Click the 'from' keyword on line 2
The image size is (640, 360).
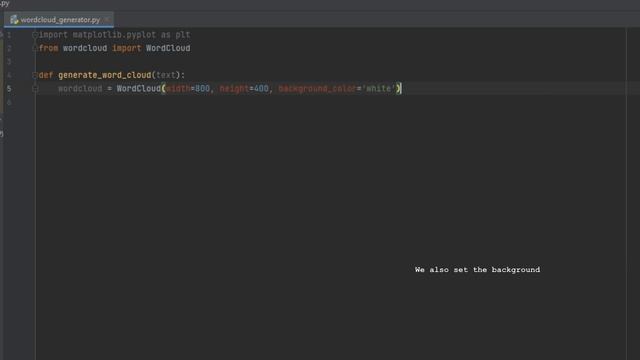49,48
